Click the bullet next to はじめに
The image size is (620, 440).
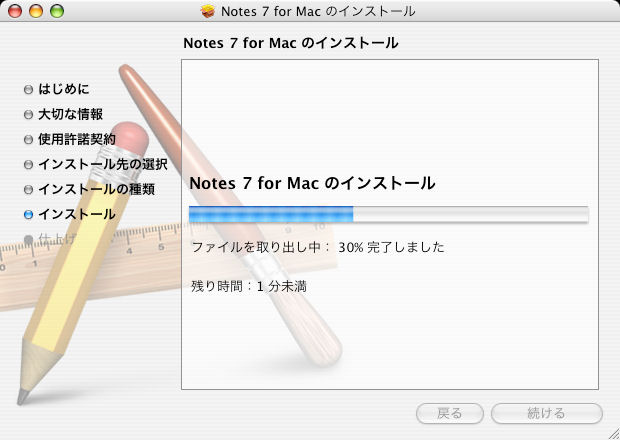tap(28, 89)
